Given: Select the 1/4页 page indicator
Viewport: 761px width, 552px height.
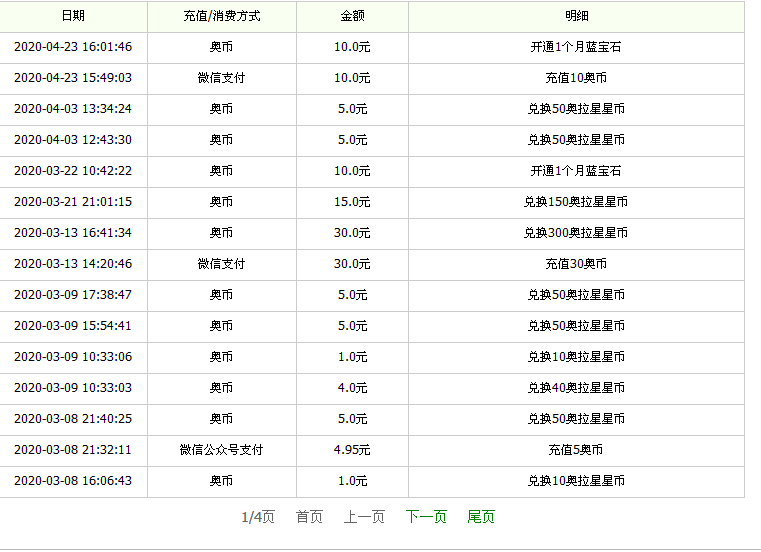Looking at the screenshot, I should [258, 517].
